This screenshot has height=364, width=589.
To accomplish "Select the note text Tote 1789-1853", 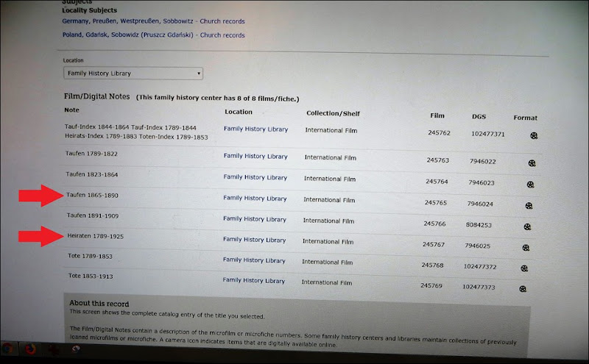I will pyautogui.click(x=90, y=256).
